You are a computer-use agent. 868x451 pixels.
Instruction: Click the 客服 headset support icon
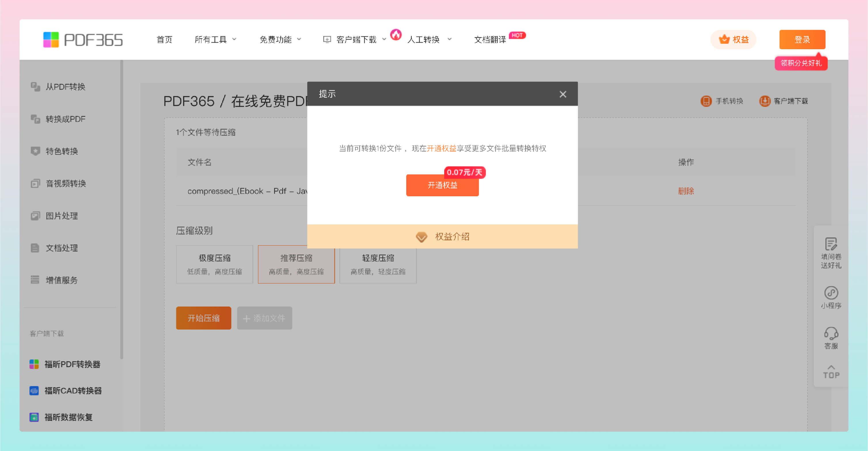tap(831, 334)
